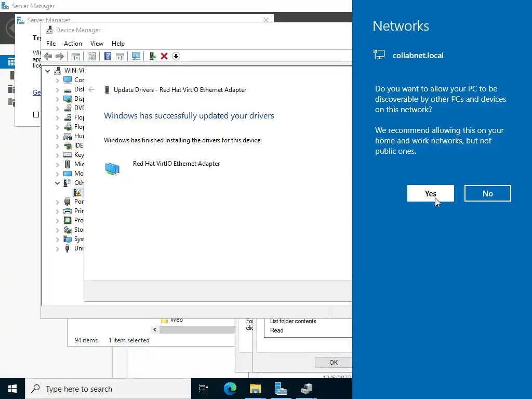
Task: Expand the 'IDE' controllers category
Action: tap(57, 146)
